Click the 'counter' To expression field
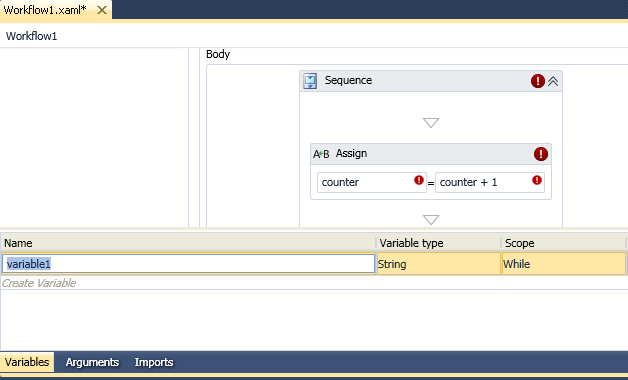 coord(372,183)
